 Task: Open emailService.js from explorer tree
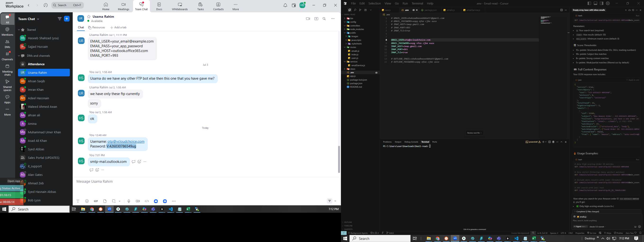coord(358,65)
